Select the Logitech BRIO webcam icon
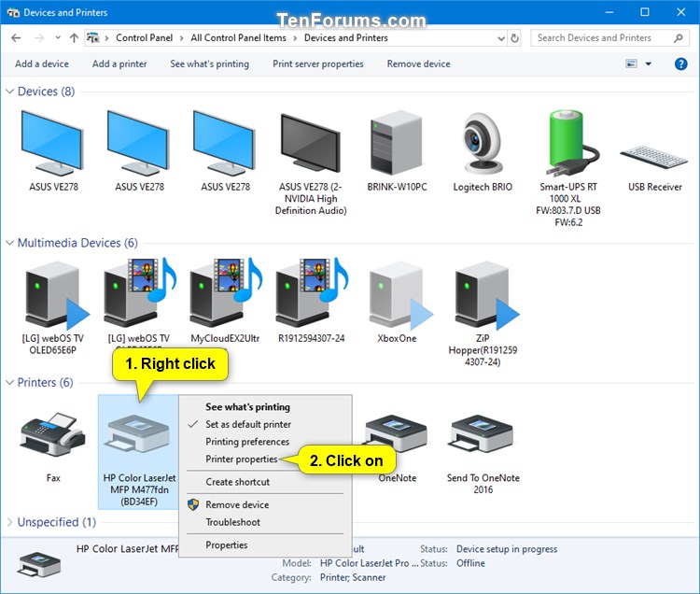Image resolution: width=700 pixels, height=594 pixels. pos(483,143)
